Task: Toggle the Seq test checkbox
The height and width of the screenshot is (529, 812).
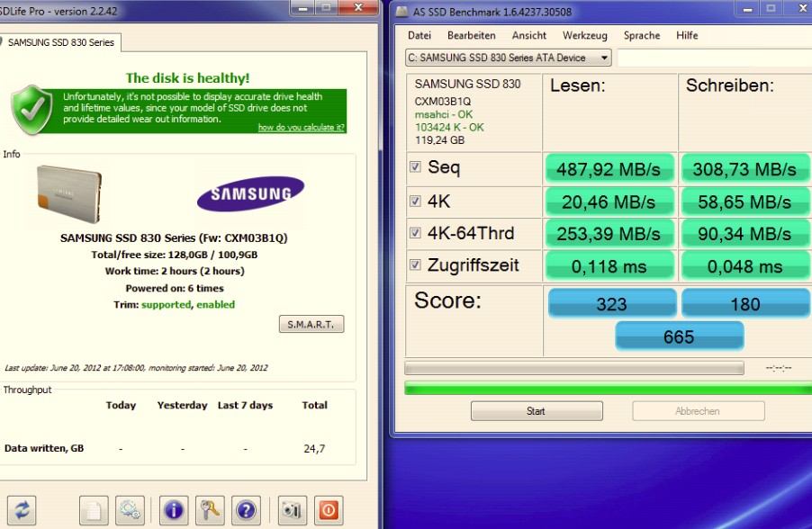Action: pyautogui.click(x=415, y=166)
